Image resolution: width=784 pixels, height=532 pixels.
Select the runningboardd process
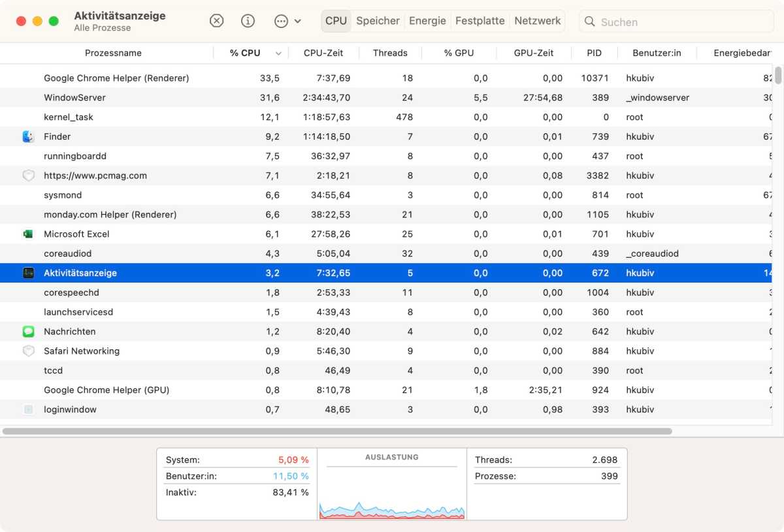[387, 156]
